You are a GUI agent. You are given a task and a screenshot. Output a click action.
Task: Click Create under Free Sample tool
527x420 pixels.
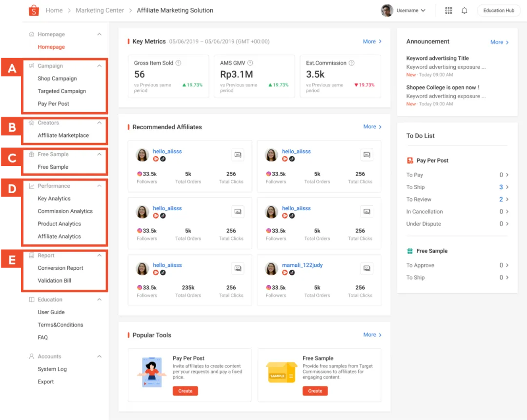click(315, 391)
